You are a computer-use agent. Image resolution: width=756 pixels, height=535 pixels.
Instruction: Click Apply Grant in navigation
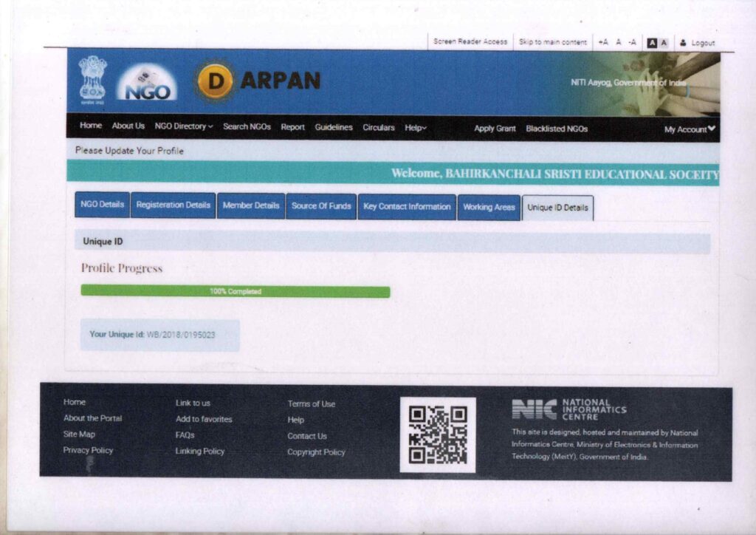point(495,129)
